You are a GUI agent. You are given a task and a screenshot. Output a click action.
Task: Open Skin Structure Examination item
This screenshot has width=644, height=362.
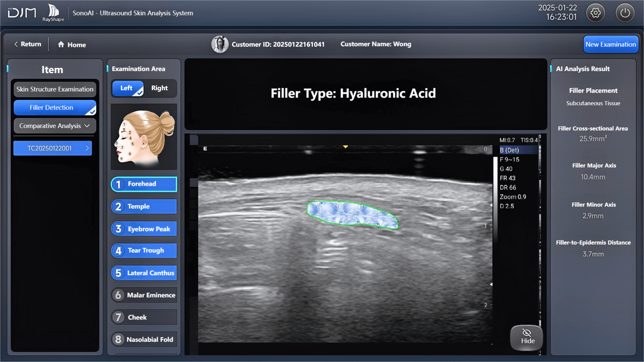tap(55, 89)
